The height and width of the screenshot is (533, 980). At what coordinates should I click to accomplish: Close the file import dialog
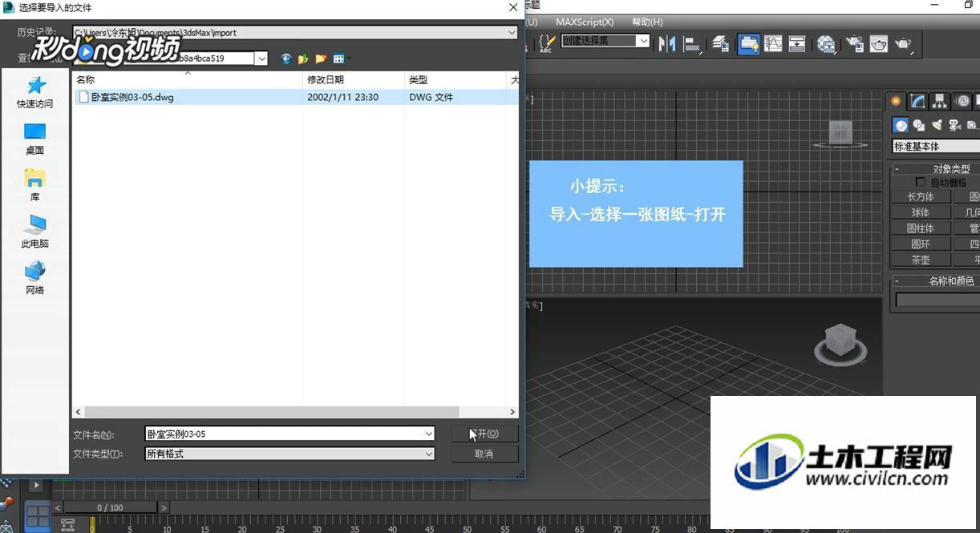(x=513, y=7)
